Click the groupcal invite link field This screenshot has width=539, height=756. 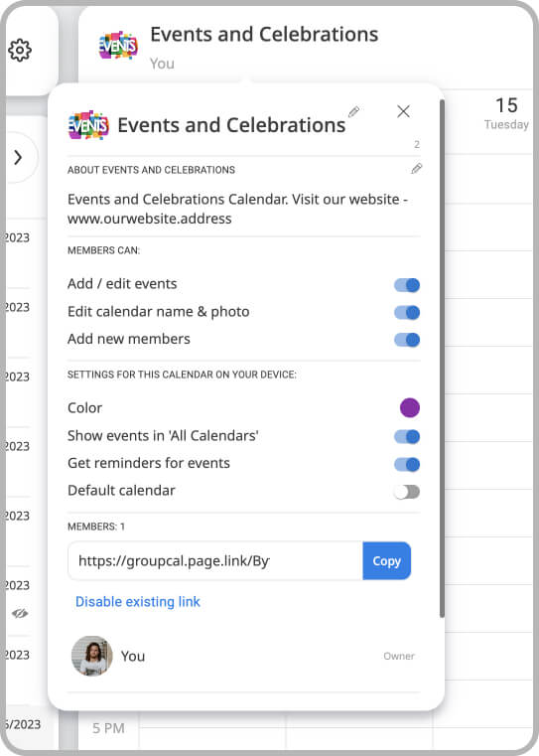[x=215, y=560]
